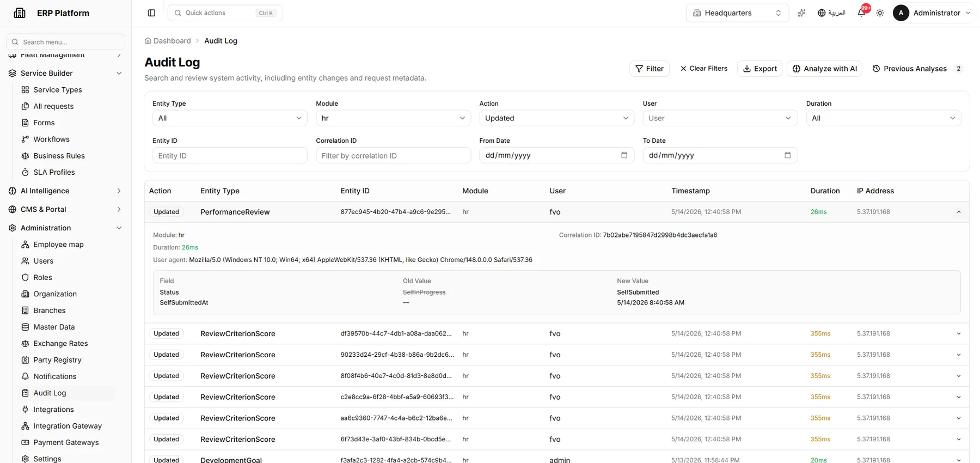
Task: Click the Quick actions search box
Action: click(225, 13)
